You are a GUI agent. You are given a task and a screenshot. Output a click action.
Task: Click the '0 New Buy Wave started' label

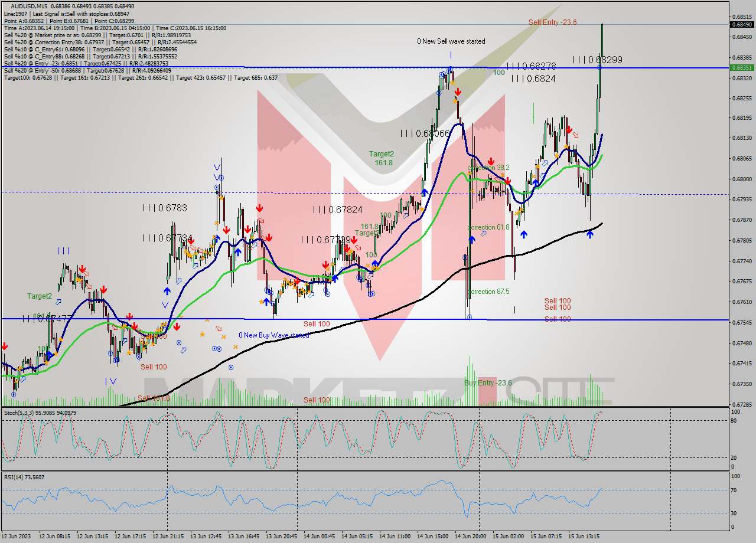[x=273, y=335]
